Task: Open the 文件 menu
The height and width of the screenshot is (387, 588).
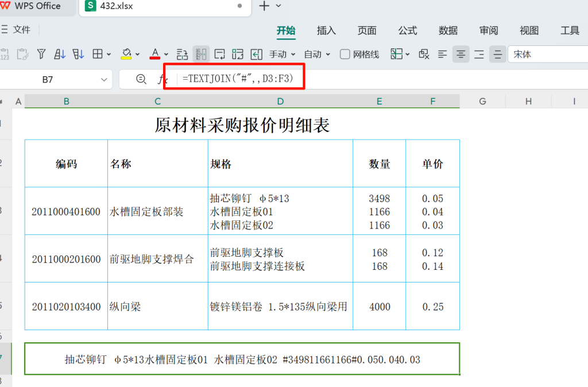Action: pos(21,30)
